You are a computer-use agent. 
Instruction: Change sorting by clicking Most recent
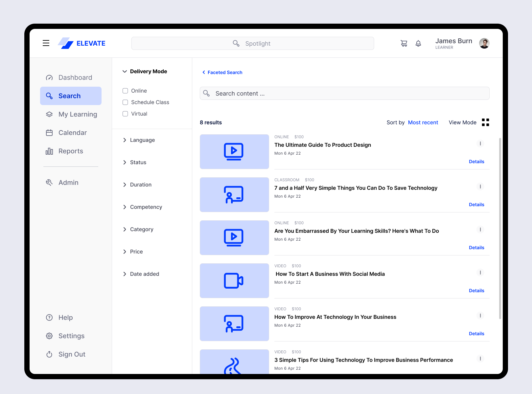(423, 122)
